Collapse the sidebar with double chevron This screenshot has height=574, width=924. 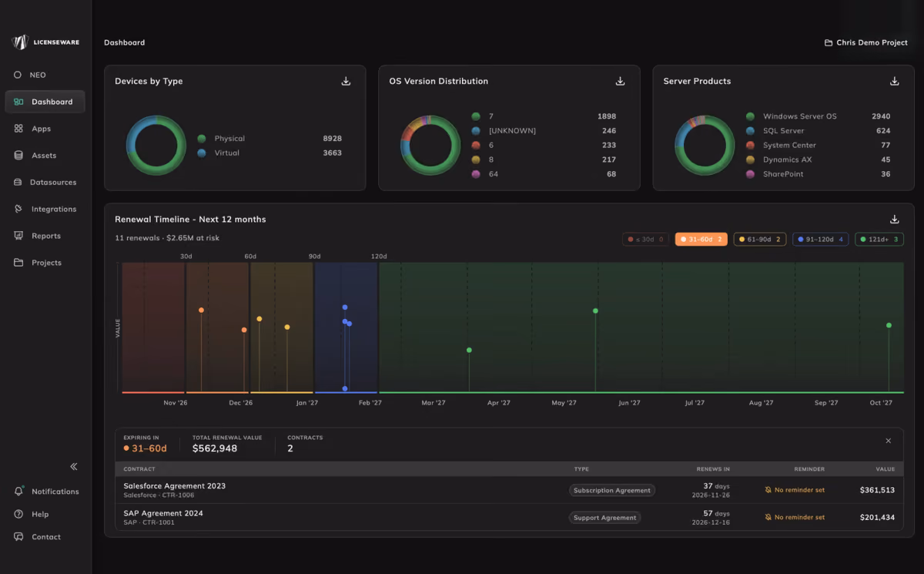pyautogui.click(x=74, y=466)
